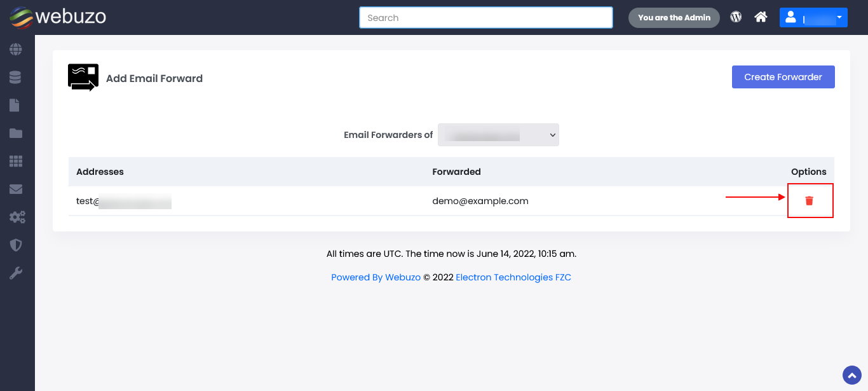The image size is (868, 391).
Task: Click the scroll-to-top arrow button
Action: 851,375
